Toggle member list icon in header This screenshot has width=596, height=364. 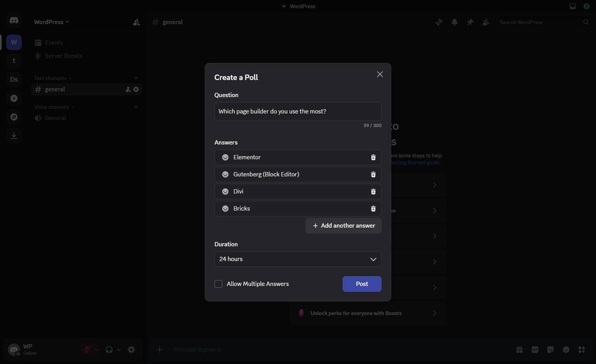[x=485, y=22]
